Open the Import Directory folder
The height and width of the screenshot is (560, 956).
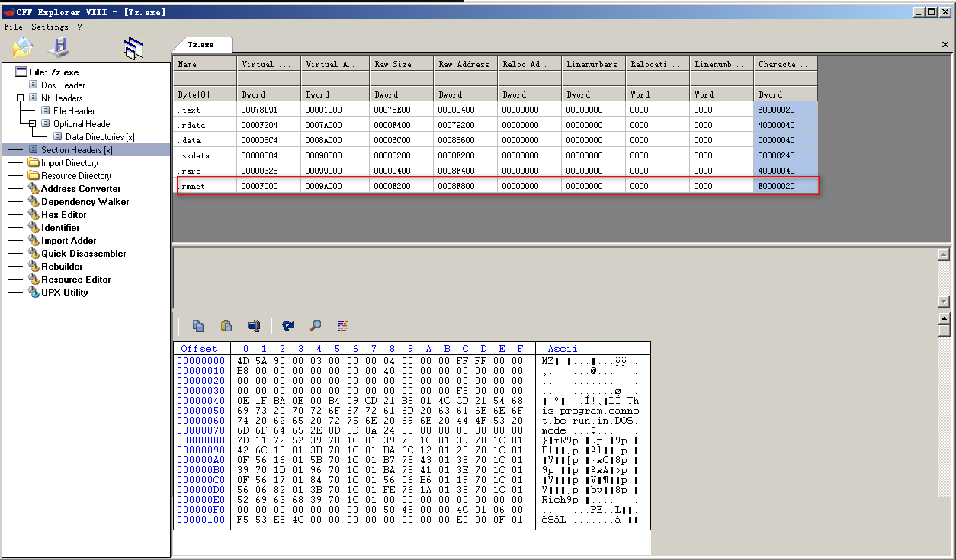69,163
